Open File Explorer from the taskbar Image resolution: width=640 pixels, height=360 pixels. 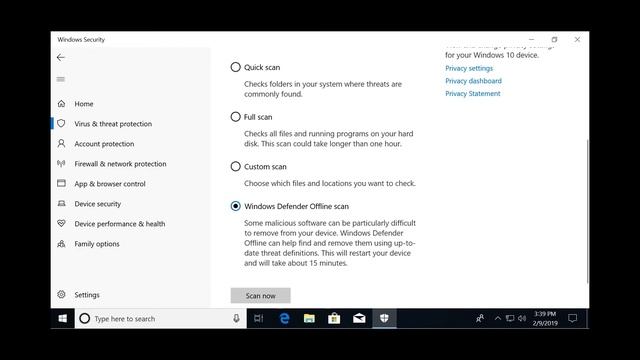click(x=309, y=318)
